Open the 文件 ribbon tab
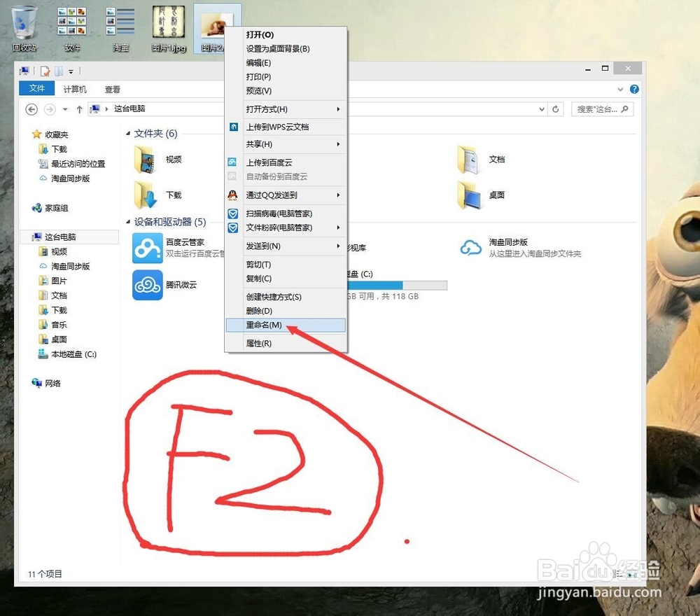 coord(36,88)
